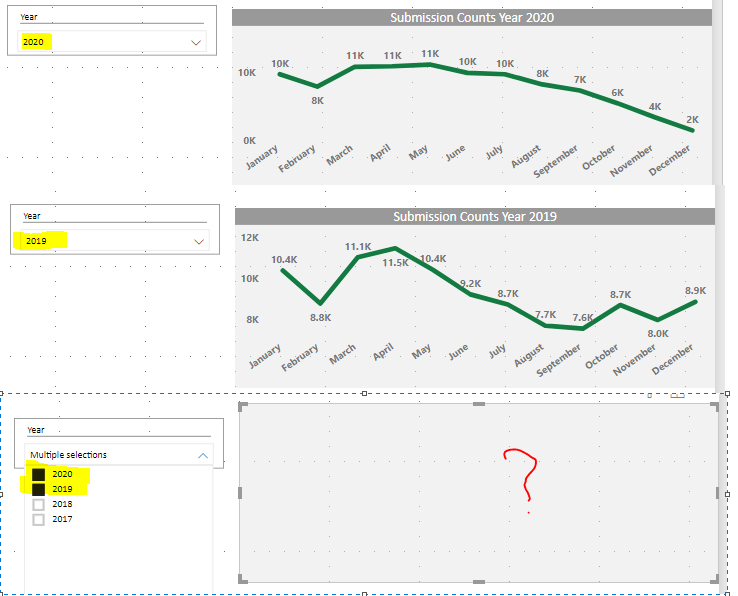Click chevron arrow of 2020 Year slicer

[x=196, y=43]
